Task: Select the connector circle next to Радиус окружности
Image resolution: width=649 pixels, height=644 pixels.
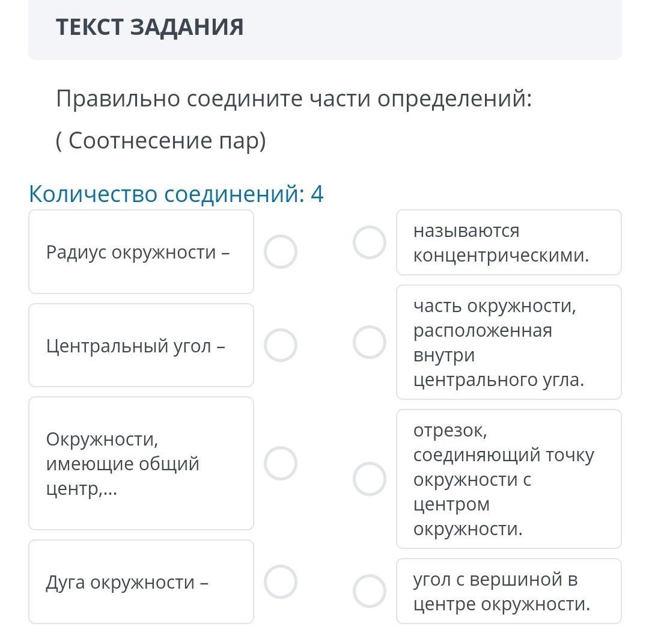Action: [x=280, y=251]
